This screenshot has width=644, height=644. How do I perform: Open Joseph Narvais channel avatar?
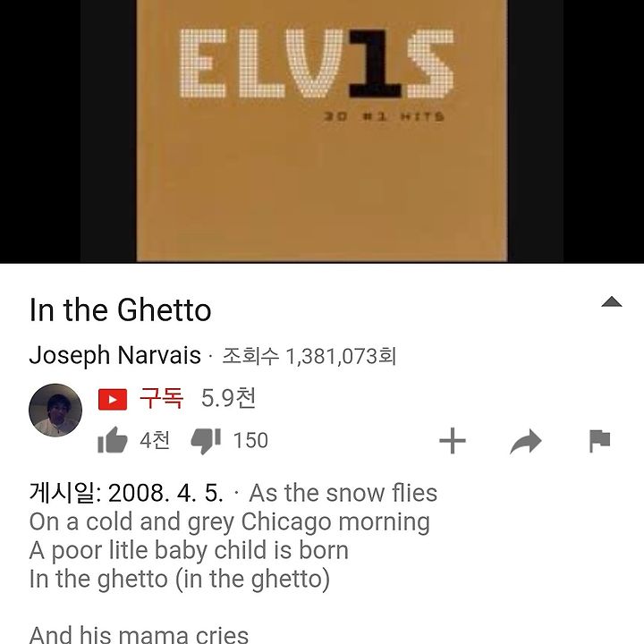55,411
